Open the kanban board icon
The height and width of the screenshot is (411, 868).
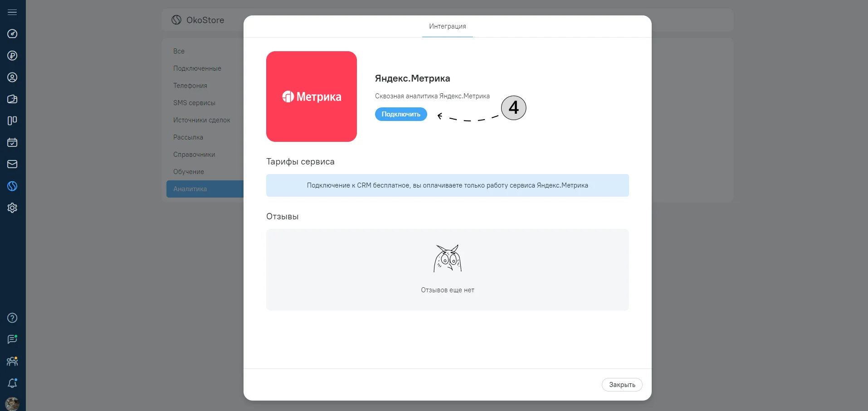click(12, 121)
